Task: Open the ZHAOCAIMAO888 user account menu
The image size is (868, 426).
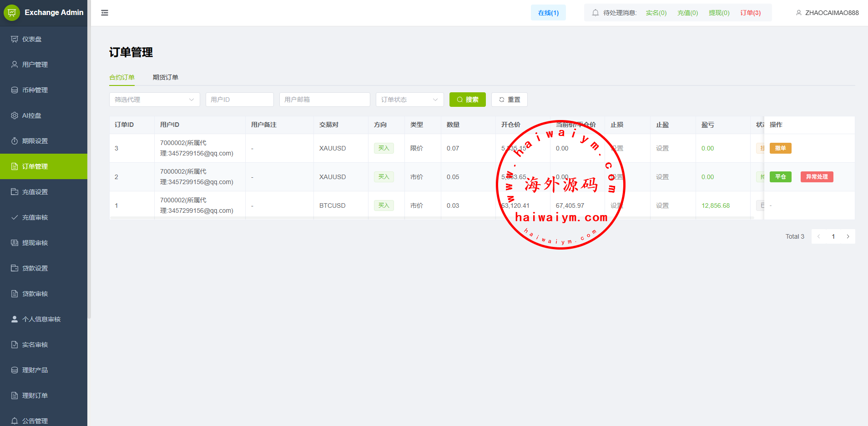Action: point(827,13)
